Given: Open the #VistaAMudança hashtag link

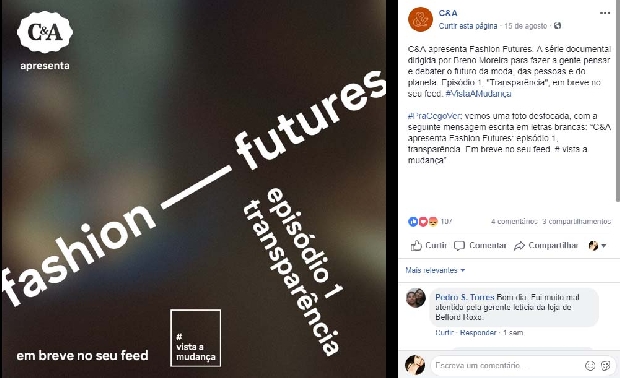Looking at the screenshot, I should click(x=478, y=94).
